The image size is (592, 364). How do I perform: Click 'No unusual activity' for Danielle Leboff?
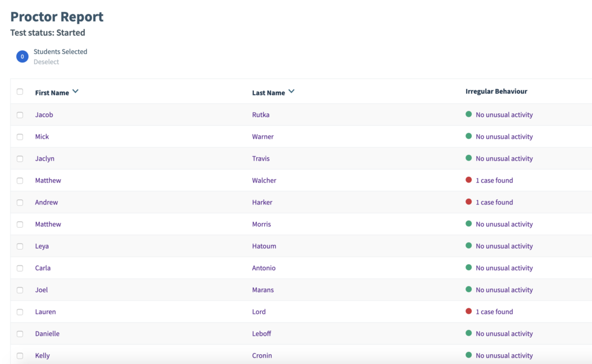click(504, 333)
